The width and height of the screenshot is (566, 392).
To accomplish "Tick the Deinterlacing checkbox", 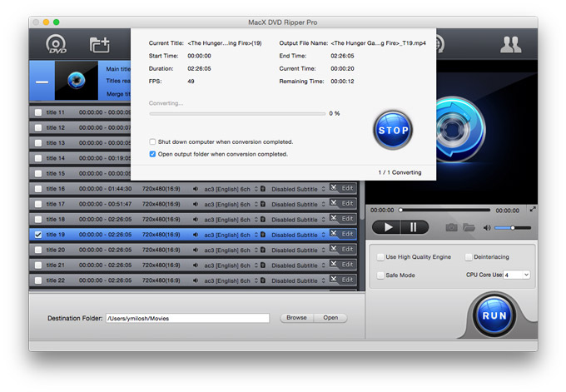I will click(469, 257).
